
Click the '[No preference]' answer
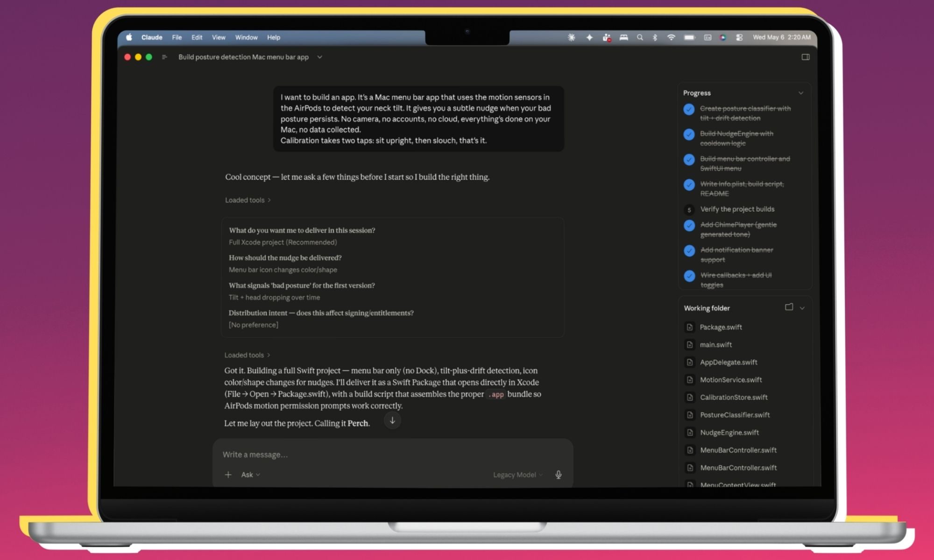point(253,325)
